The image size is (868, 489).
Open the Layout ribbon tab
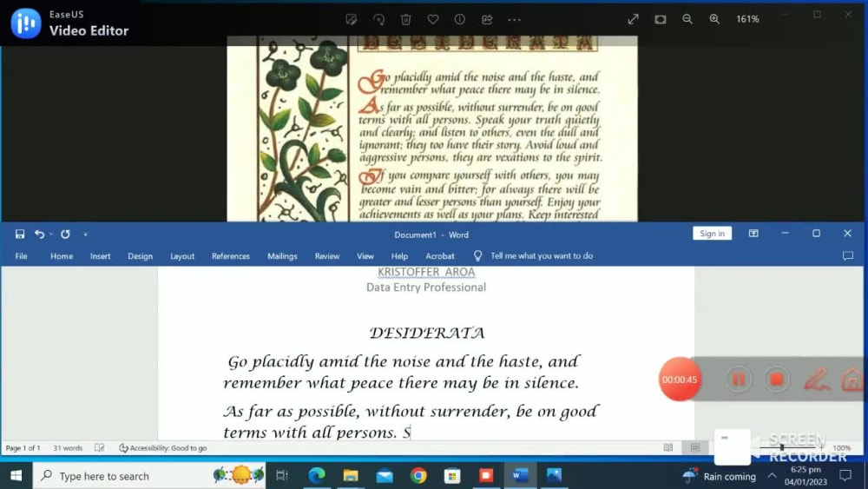(x=182, y=256)
